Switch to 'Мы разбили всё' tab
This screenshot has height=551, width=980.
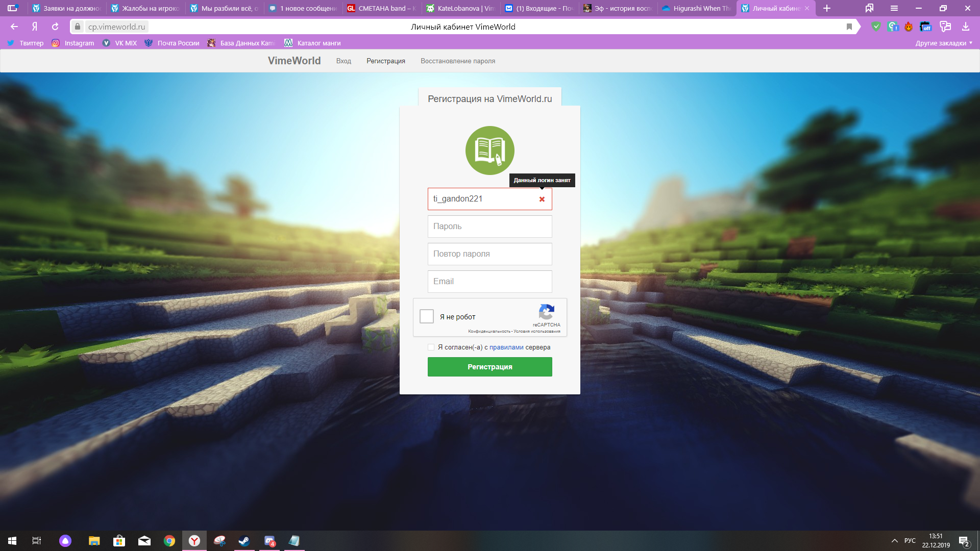coord(225,8)
